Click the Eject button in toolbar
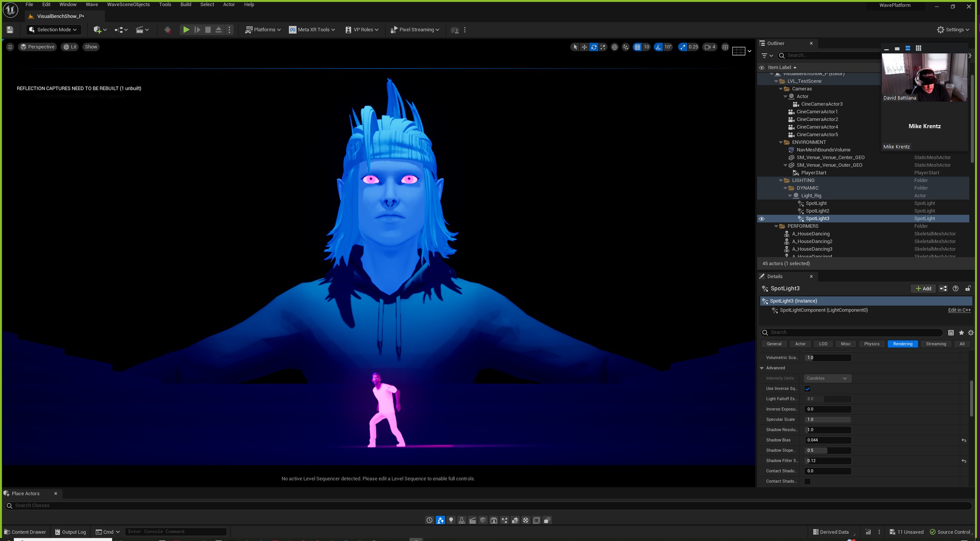980x541 pixels. 219,29
